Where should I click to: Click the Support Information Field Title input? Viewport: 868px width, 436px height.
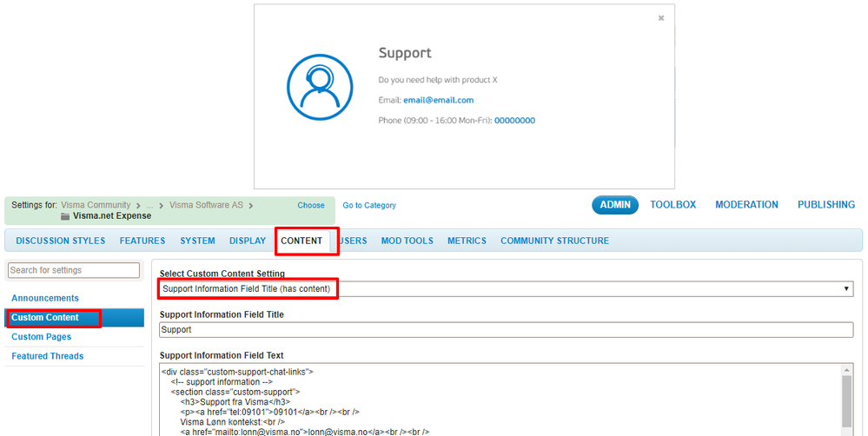[x=506, y=330]
